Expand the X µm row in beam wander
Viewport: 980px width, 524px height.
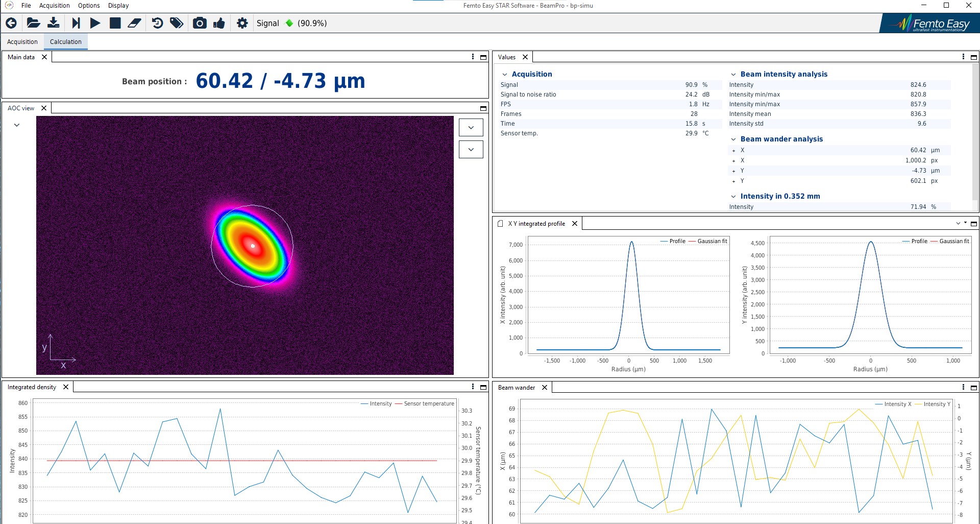click(x=734, y=151)
